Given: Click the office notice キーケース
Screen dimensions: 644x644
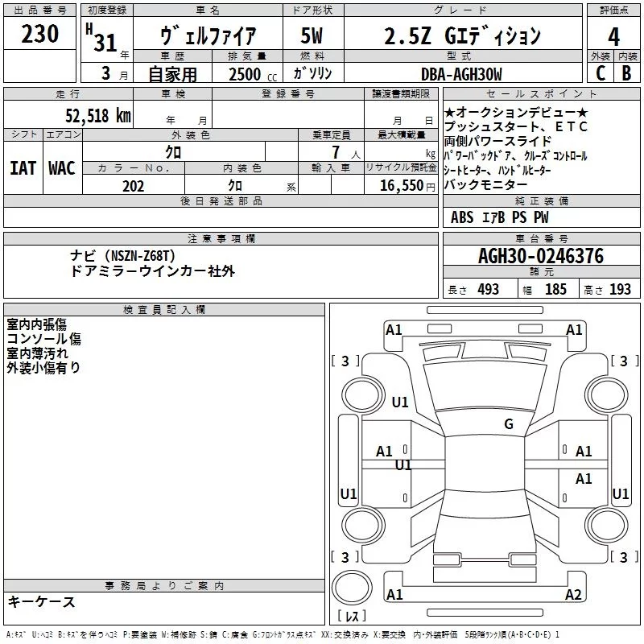Looking at the screenshot, I should [x=41, y=602].
